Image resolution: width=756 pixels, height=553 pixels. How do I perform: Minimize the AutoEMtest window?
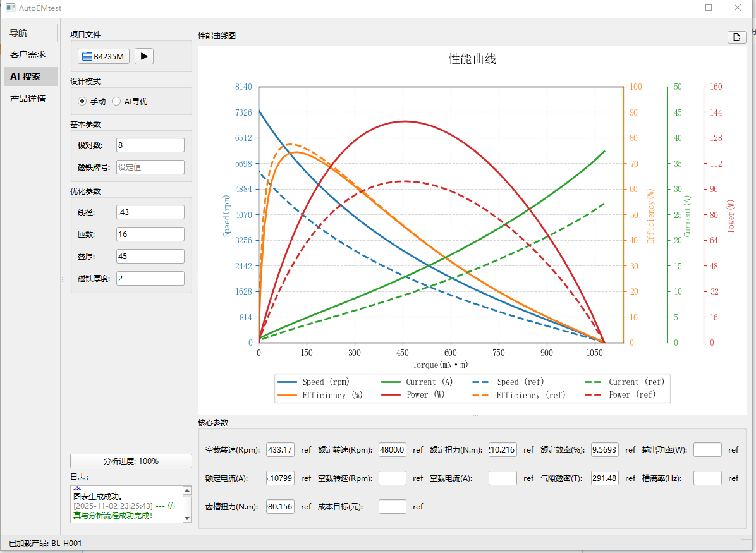click(x=680, y=8)
